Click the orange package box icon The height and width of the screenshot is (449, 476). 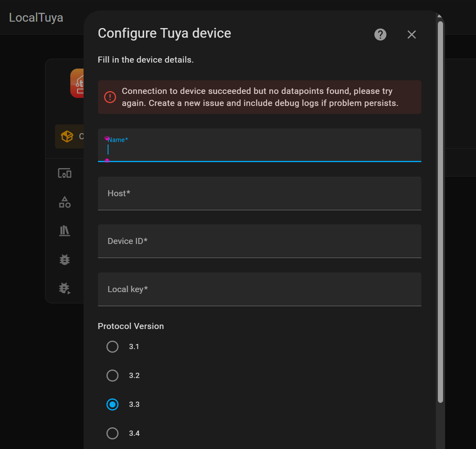(67, 136)
